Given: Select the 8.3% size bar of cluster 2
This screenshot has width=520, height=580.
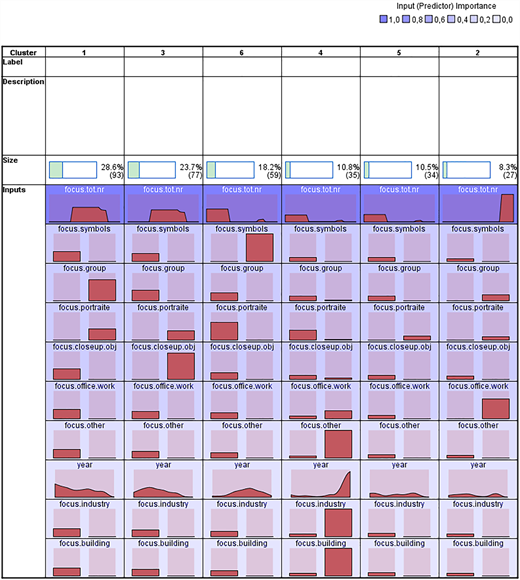Looking at the screenshot, I should pyautogui.click(x=467, y=170).
